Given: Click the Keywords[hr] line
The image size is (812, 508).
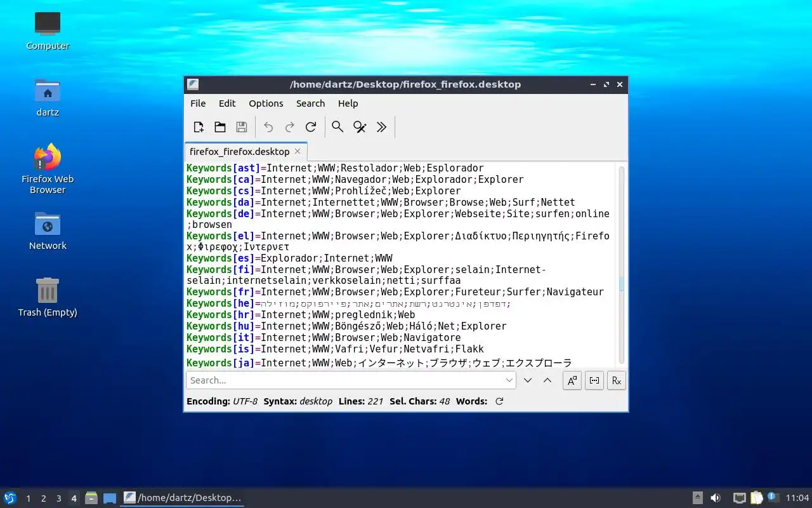Looking at the screenshot, I should coord(301,315).
